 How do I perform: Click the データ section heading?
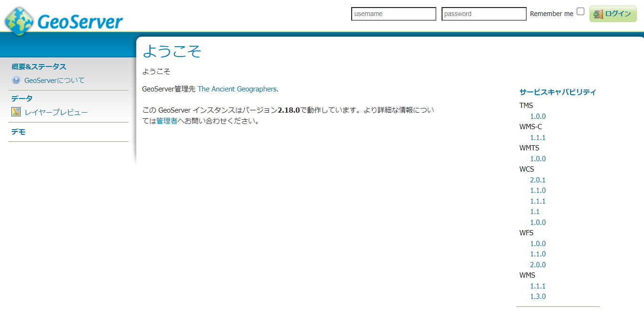pyautogui.click(x=22, y=99)
